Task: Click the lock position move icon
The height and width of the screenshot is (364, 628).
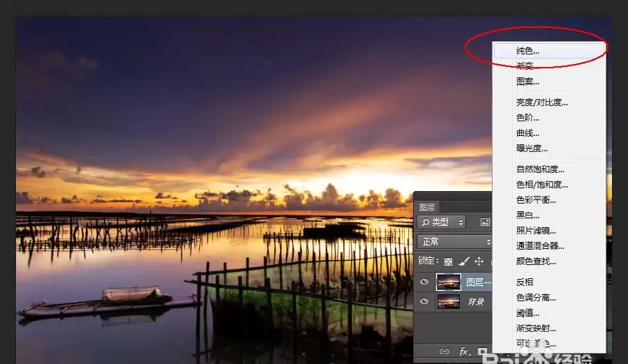Action: pos(479,261)
